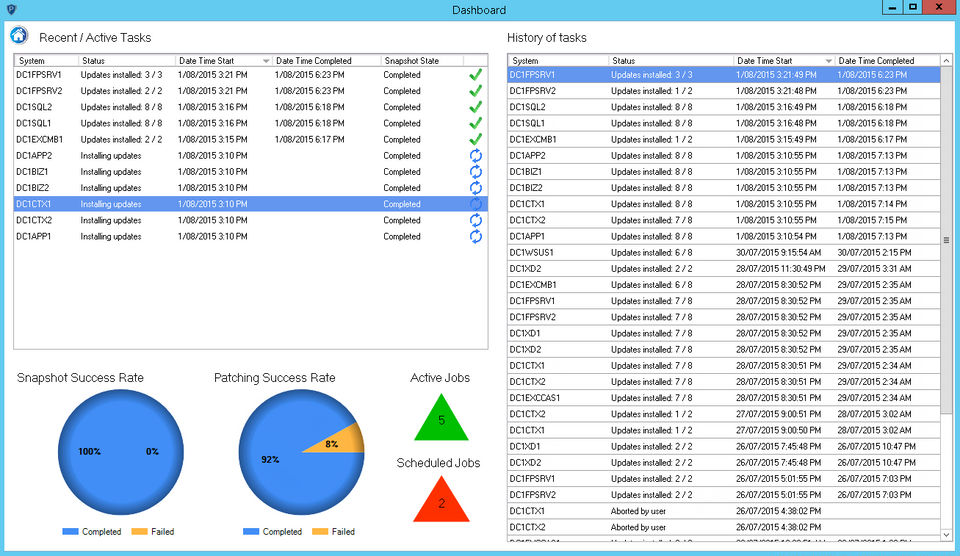
Task: Click 'Aborted by user' status for DC1CTX1
Action: pyautogui.click(x=638, y=511)
